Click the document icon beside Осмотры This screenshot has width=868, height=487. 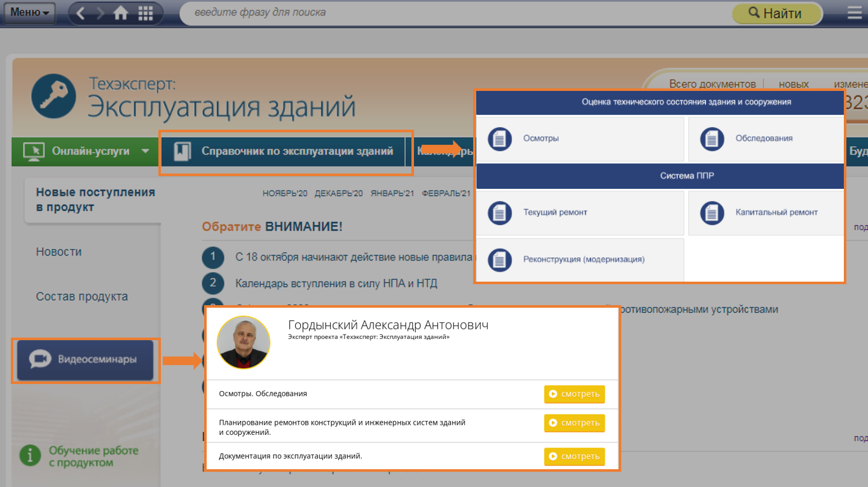500,139
